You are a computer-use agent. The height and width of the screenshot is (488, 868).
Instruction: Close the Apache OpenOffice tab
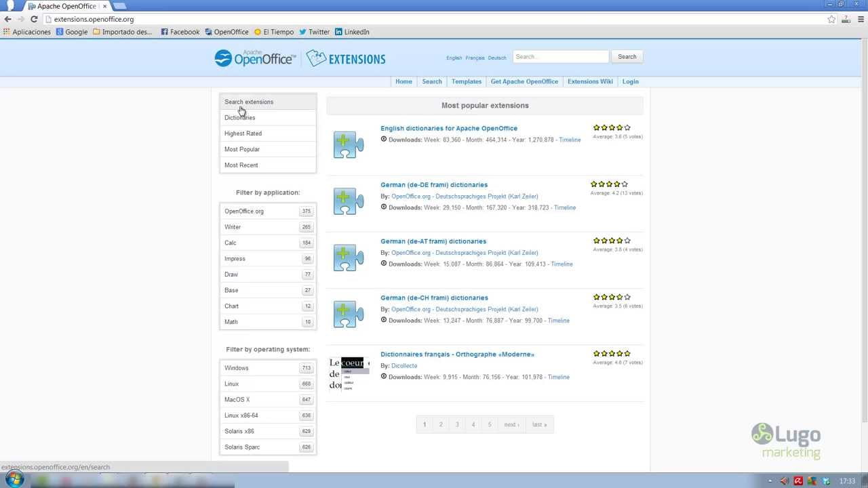(x=104, y=6)
